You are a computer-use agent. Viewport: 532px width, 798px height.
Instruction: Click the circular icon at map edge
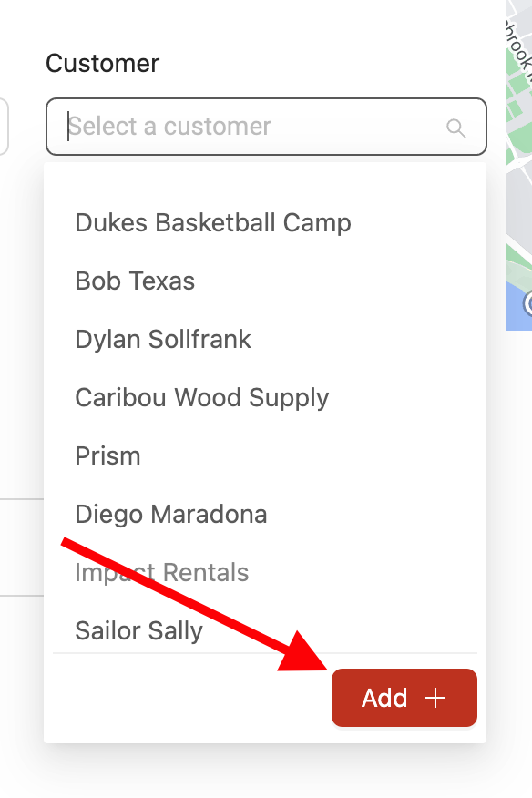point(528,304)
